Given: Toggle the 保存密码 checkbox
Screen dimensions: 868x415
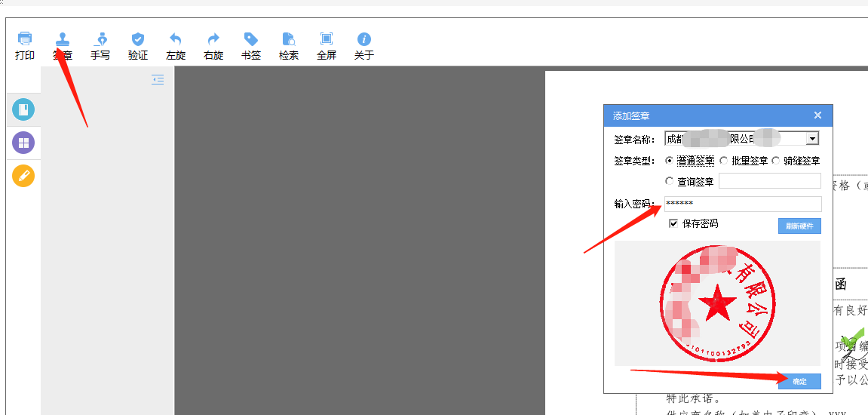Looking at the screenshot, I should tap(673, 224).
